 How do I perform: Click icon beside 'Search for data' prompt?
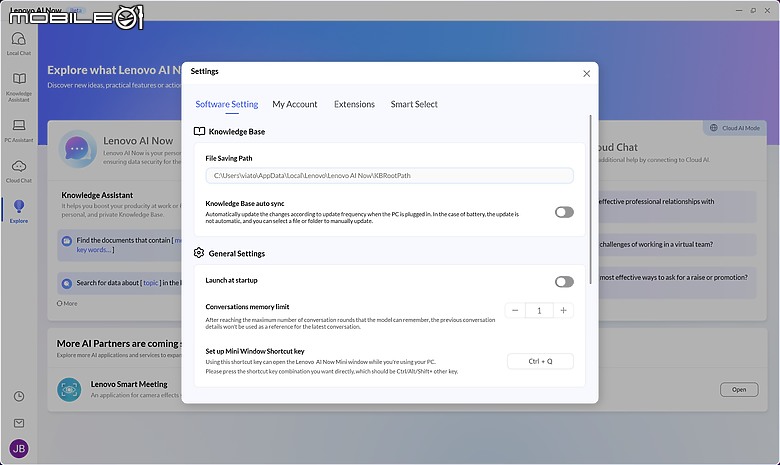(67, 283)
